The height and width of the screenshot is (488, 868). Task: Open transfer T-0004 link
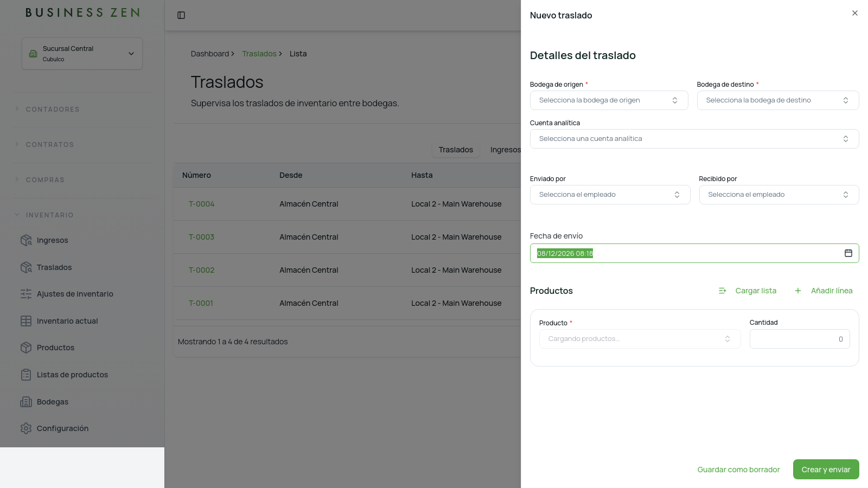tap(201, 204)
